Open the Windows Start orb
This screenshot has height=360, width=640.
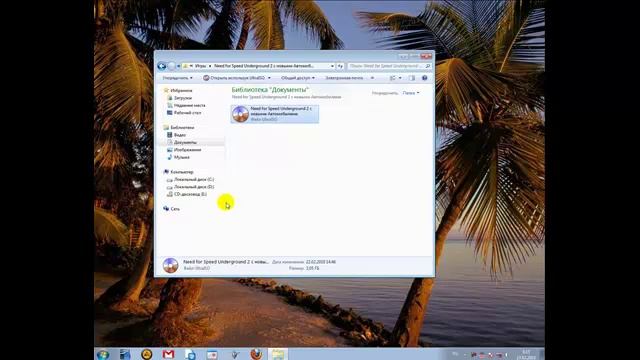tap(103, 354)
